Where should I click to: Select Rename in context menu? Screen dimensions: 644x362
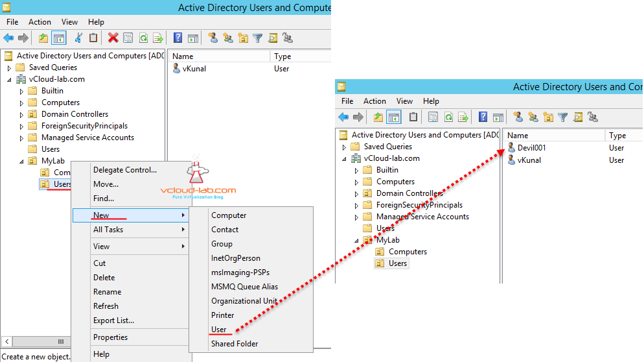107,292
